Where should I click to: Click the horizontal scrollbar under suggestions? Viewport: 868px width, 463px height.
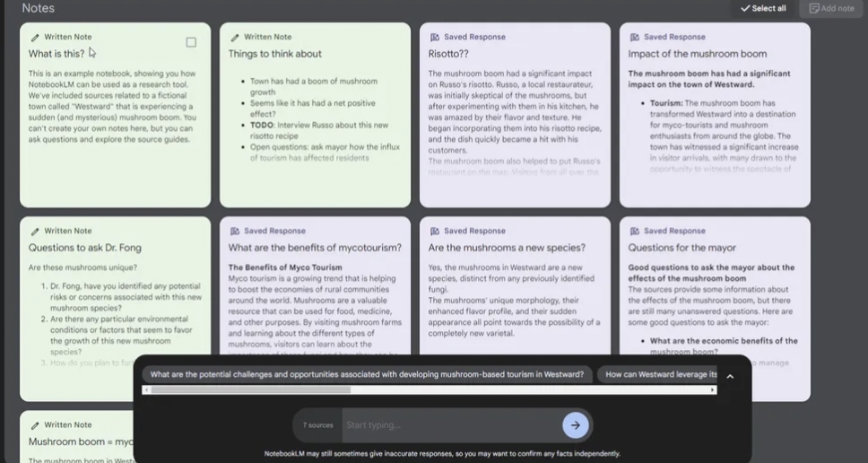(251, 390)
